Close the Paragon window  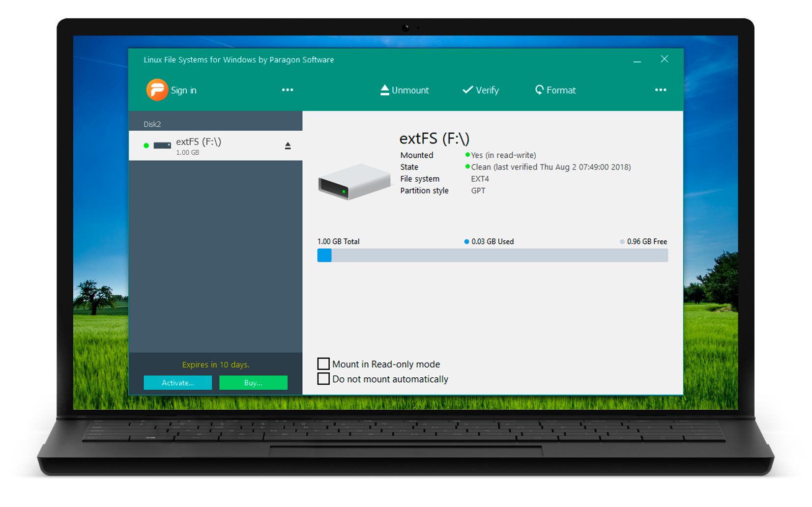click(664, 59)
